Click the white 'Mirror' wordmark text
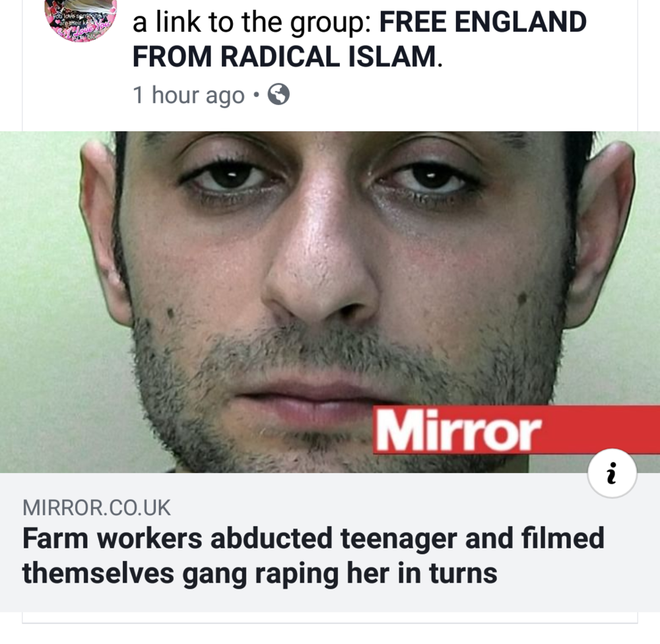This screenshot has width=660, height=644. (459, 430)
